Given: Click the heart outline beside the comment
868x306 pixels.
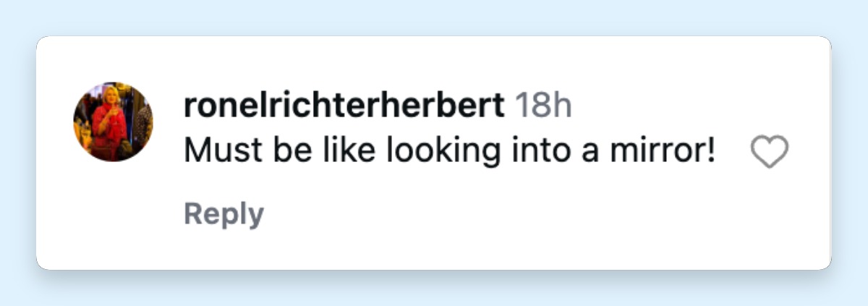Looking at the screenshot, I should pyautogui.click(x=769, y=153).
